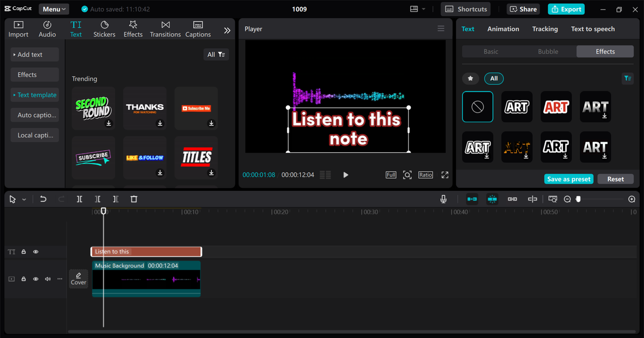This screenshot has height=338, width=644.
Task: Open the Audio panel
Action: [47, 29]
